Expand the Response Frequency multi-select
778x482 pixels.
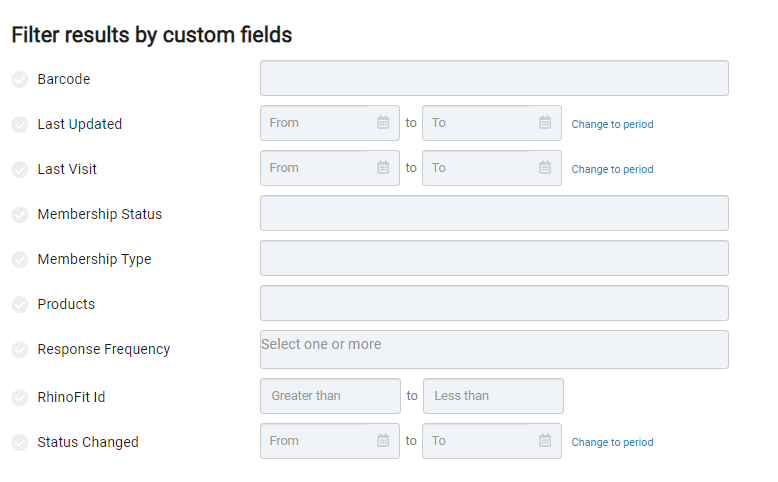coord(494,349)
